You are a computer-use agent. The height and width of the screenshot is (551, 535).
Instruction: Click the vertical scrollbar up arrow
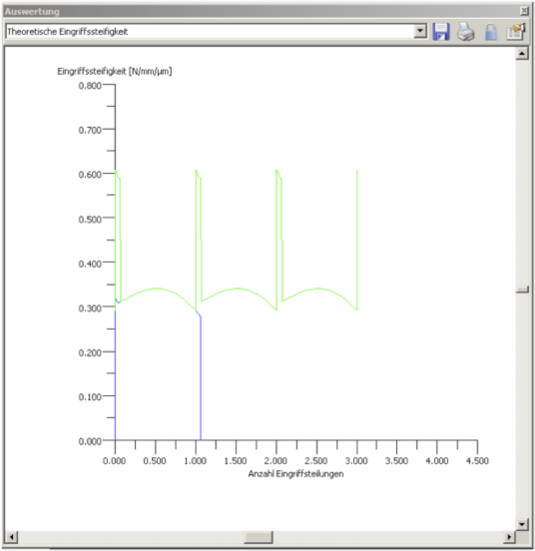pyautogui.click(x=522, y=54)
